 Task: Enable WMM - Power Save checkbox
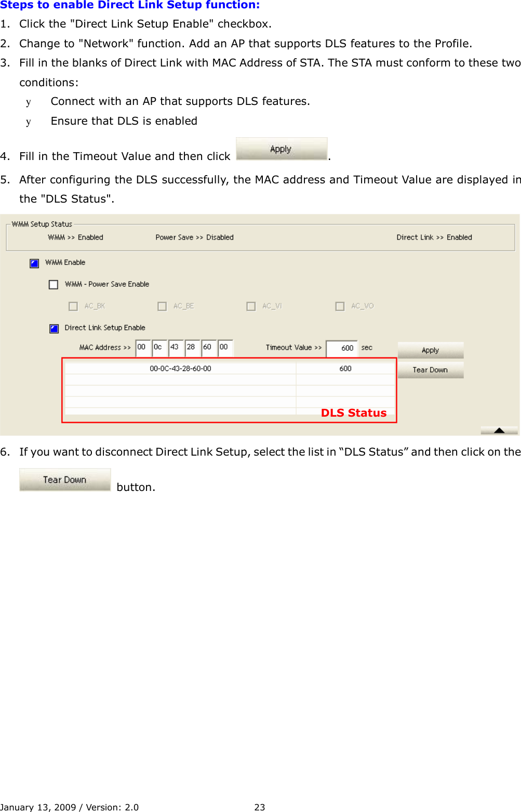coord(54,285)
